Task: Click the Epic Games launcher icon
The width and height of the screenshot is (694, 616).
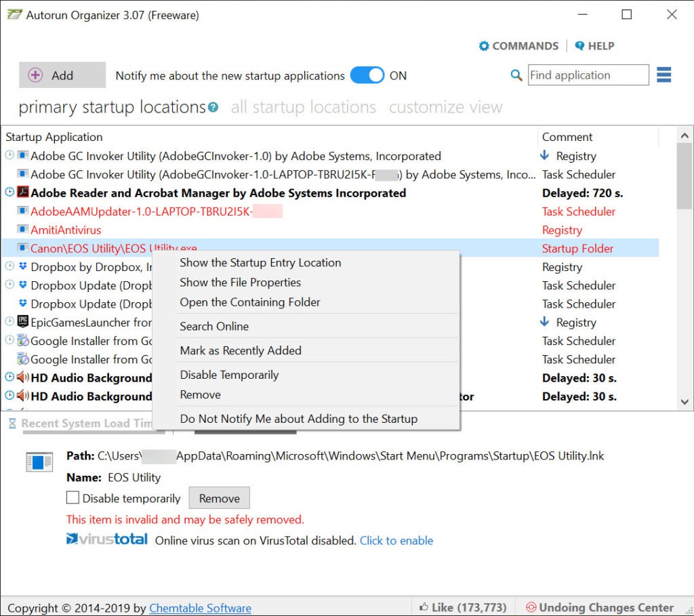Action: 23,322
